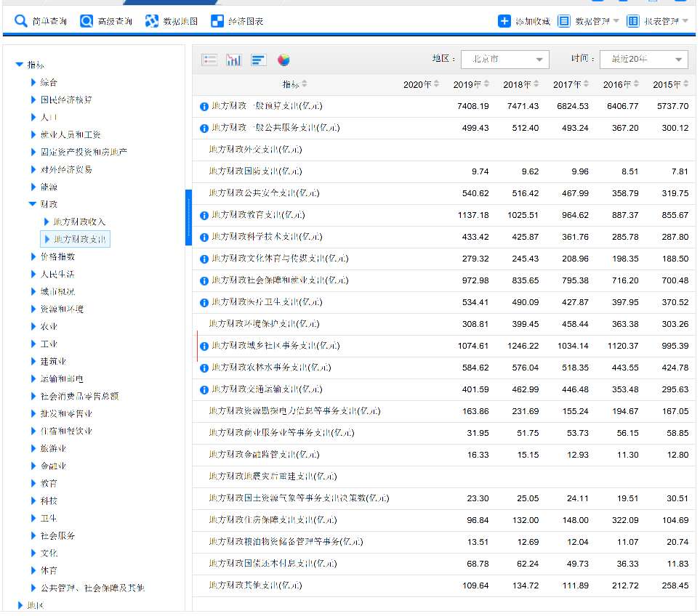Switch to horizontal bar chart icon
The height and width of the screenshot is (616, 700).
coord(259,60)
